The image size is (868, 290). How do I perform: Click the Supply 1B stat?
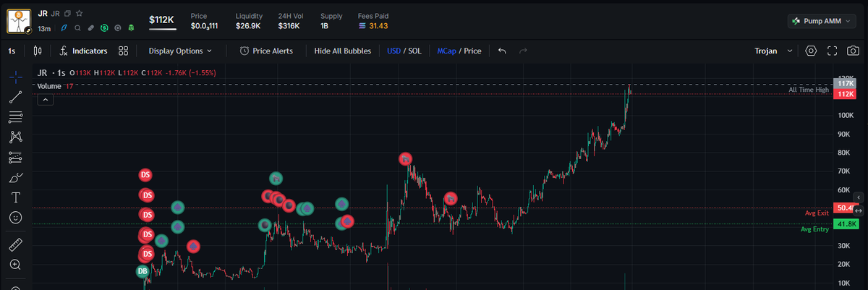(x=331, y=20)
